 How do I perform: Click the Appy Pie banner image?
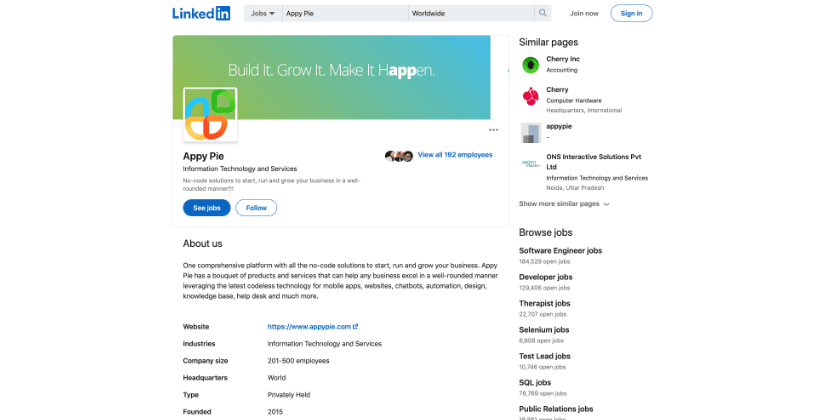[332, 77]
